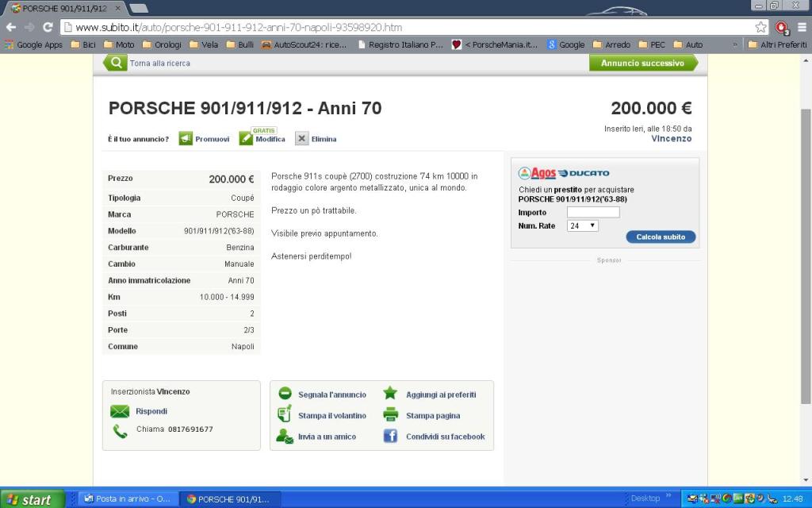
Task: Click the Stampa pagina link
Action: (x=433, y=416)
